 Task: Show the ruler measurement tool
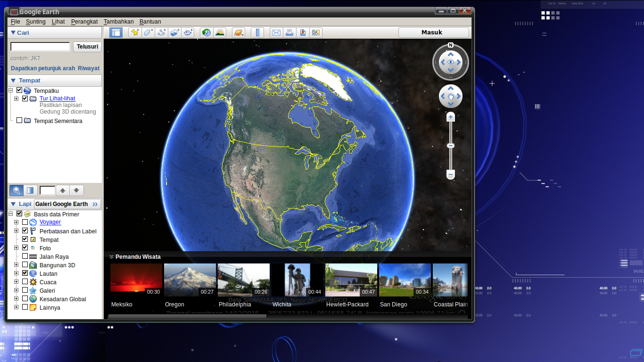pos(257,33)
